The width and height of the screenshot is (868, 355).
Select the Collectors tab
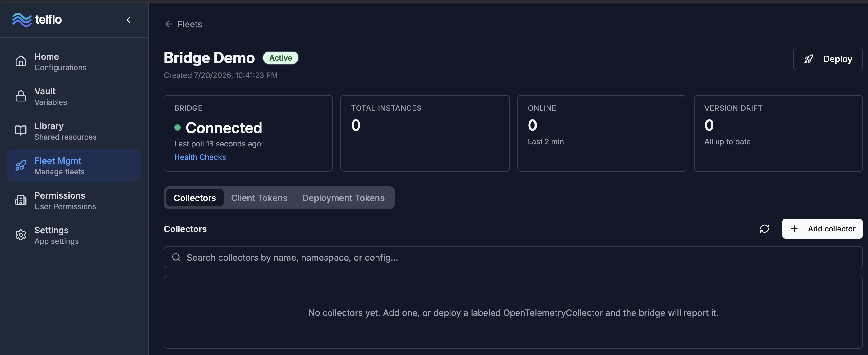pos(195,198)
